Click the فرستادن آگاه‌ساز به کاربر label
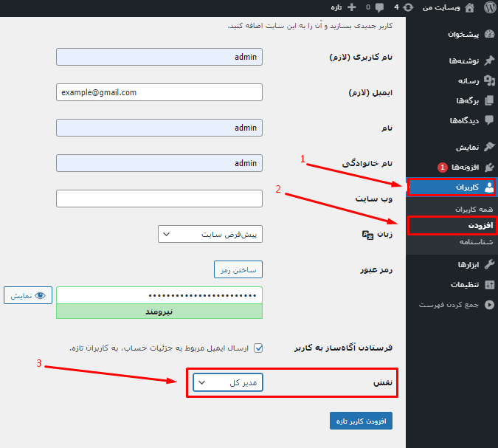The width and height of the screenshot is (498, 448). 343,348
